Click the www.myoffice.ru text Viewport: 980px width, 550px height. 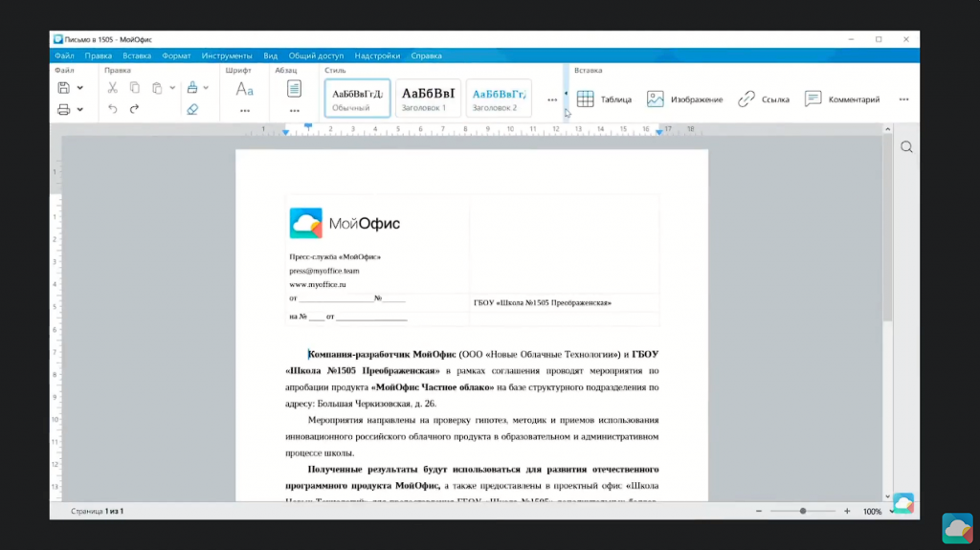[318, 284]
